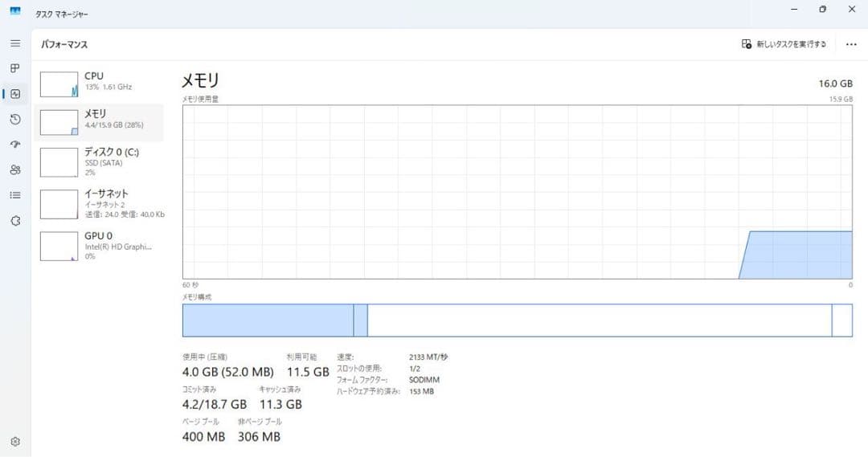Open the Processes page icon
This screenshot has width=868, height=457.
[x=15, y=68]
